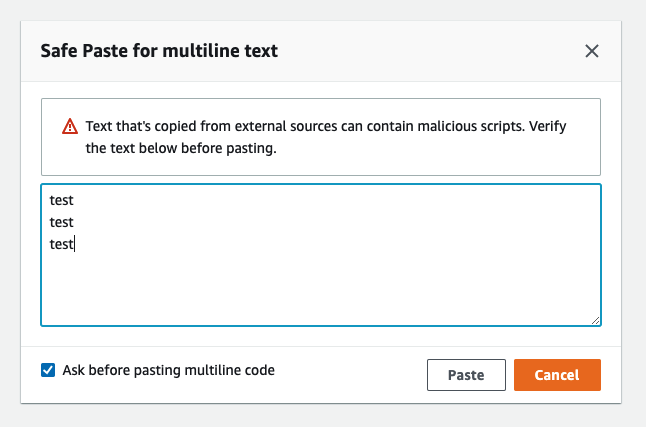Uncheck Ask before pasting multiline code

click(48, 370)
